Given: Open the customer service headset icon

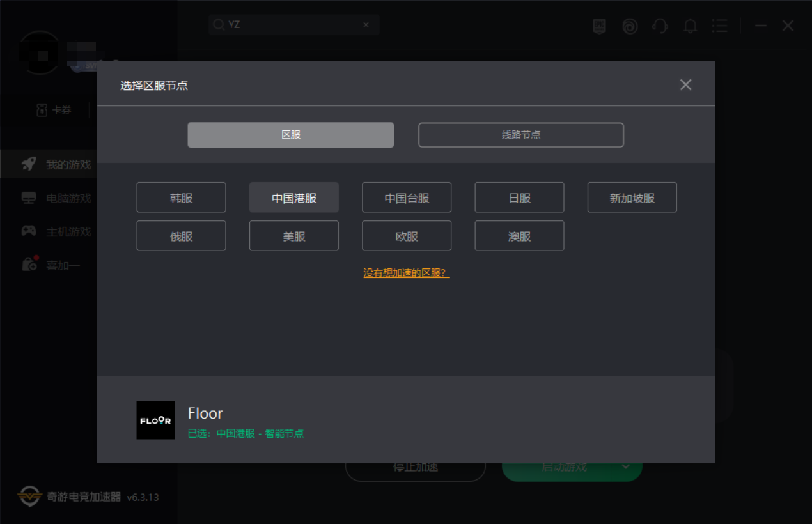Looking at the screenshot, I should 660,26.
